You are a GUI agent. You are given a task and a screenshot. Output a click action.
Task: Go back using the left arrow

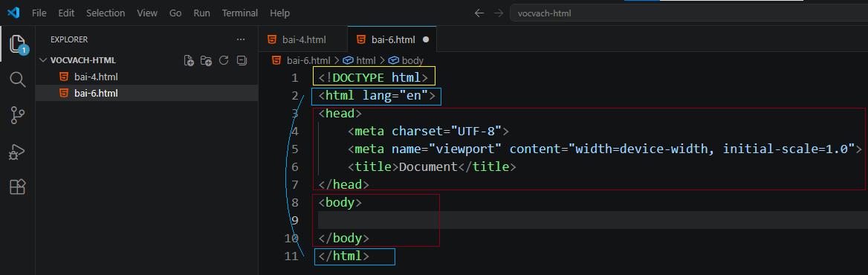click(x=479, y=13)
